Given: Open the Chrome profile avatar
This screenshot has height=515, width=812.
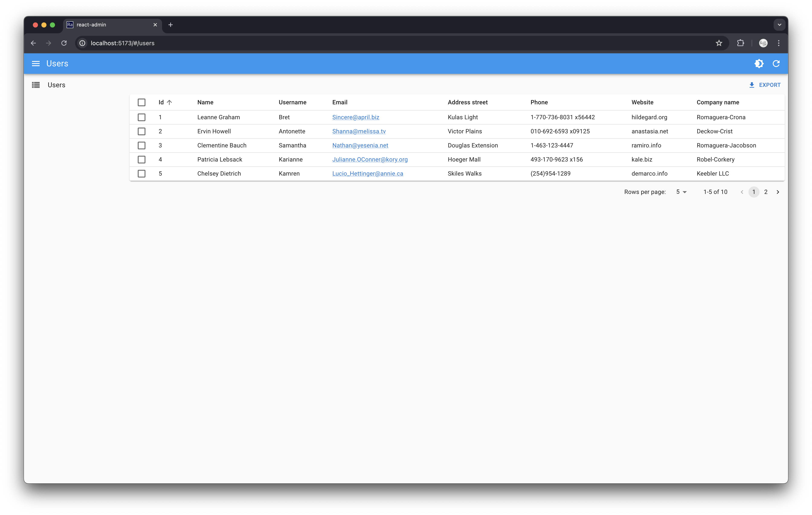Looking at the screenshot, I should click(x=763, y=43).
